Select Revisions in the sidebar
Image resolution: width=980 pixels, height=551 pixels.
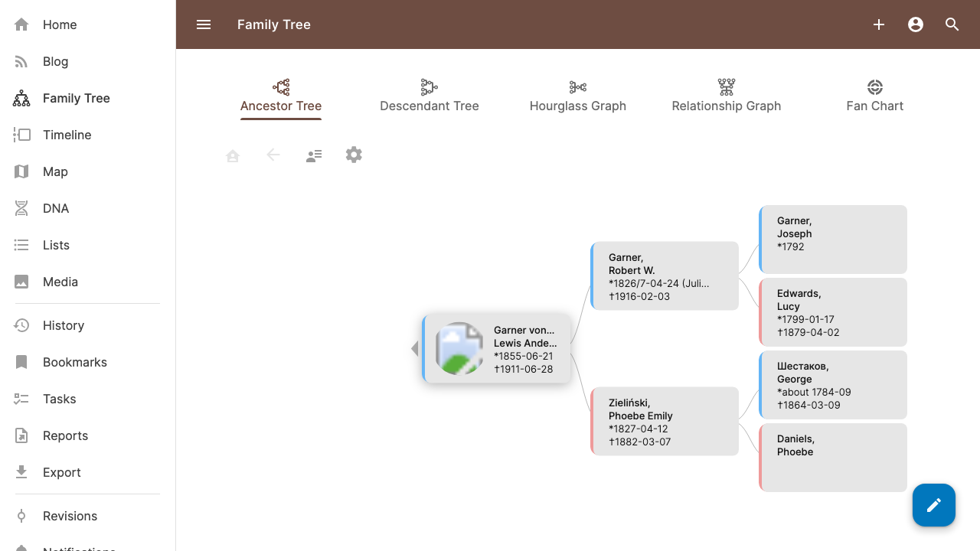87,516
